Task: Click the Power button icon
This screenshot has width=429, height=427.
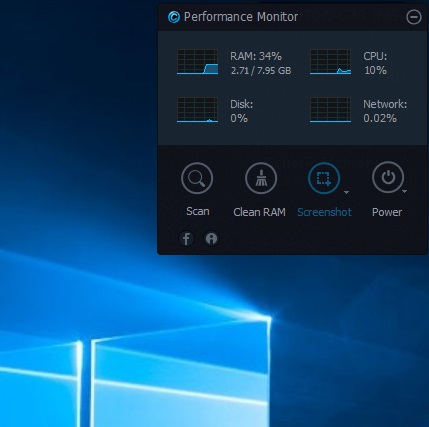Action: coord(388,178)
